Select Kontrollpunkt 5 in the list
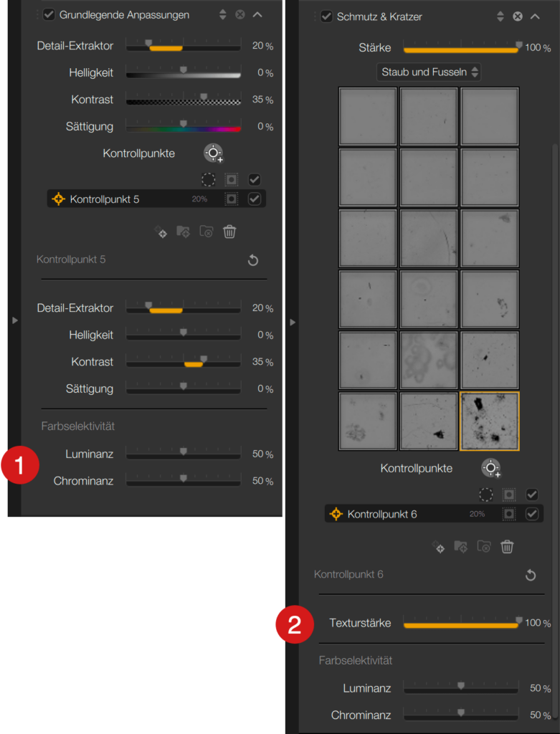The image size is (560, 734). click(156, 199)
